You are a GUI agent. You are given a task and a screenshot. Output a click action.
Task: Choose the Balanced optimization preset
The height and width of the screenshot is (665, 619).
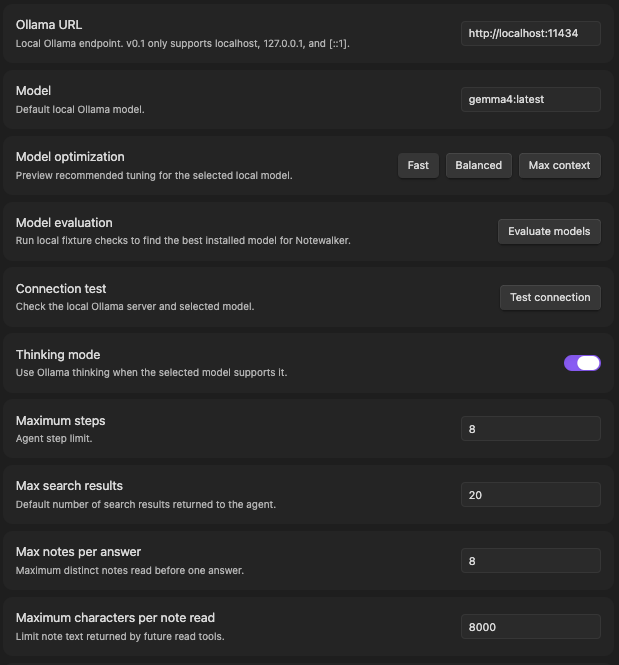(479, 165)
